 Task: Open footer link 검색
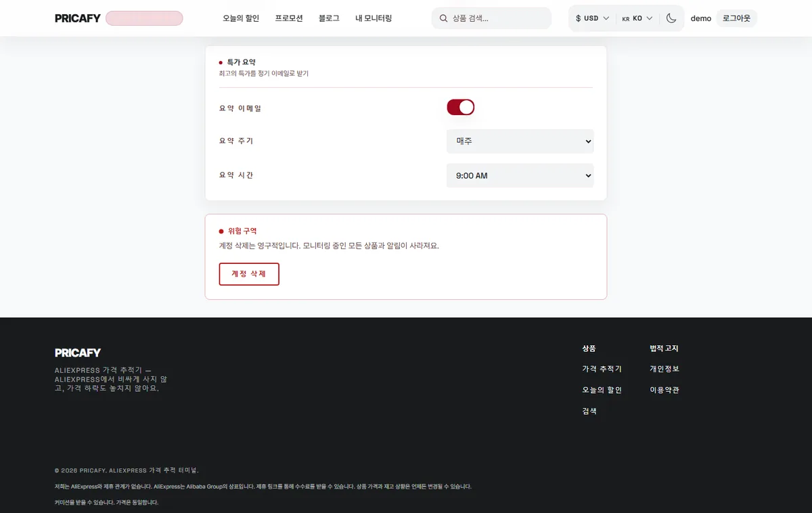(589, 411)
